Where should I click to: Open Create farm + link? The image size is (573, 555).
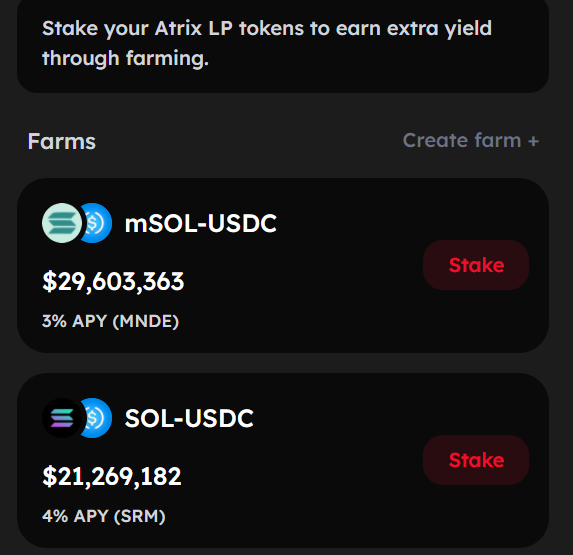[x=471, y=141]
